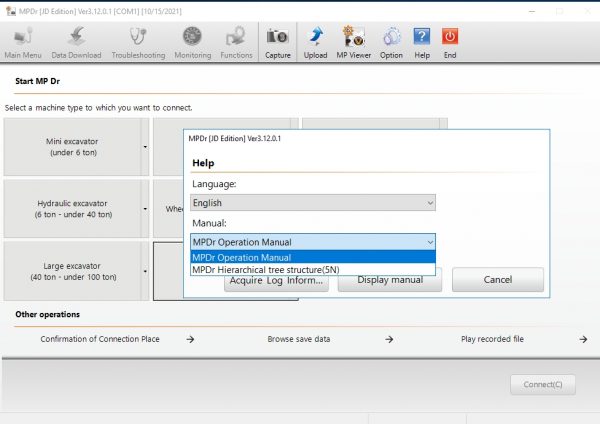The width and height of the screenshot is (600, 424).
Task: Open the Language English dropdown
Action: (x=313, y=203)
